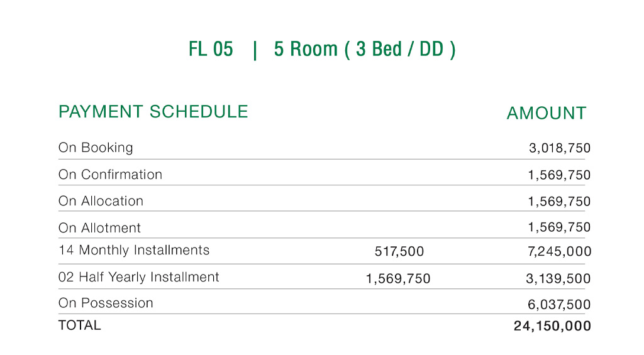Select the On Allotment row label
Image resolution: width=644 pixels, height=355 pixels.
pyautogui.click(x=99, y=228)
